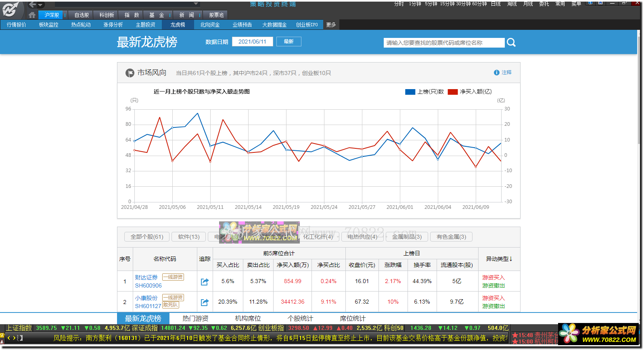
Task: Click the magnifier search icon
Action: pyautogui.click(x=511, y=42)
